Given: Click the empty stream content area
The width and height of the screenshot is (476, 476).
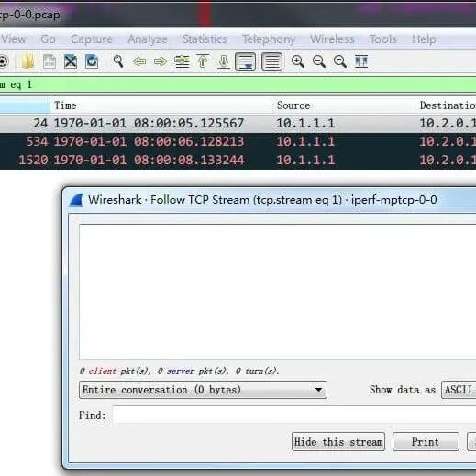Looking at the screenshot, I should [x=278, y=292].
